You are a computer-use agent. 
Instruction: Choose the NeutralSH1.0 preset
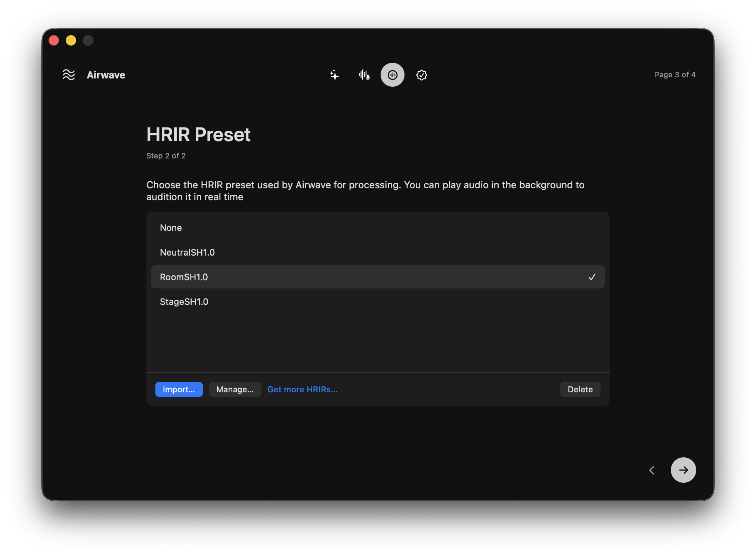click(x=378, y=252)
